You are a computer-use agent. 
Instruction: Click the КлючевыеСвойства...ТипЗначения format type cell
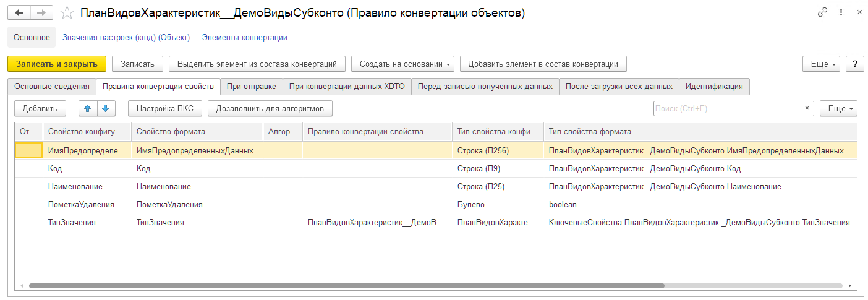[700, 222]
